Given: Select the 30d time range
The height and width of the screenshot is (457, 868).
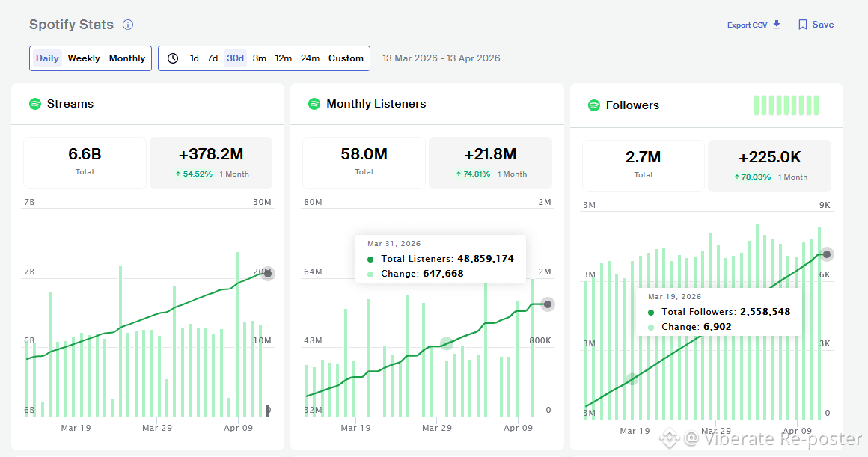Looking at the screenshot, I should tap(235, 58).
